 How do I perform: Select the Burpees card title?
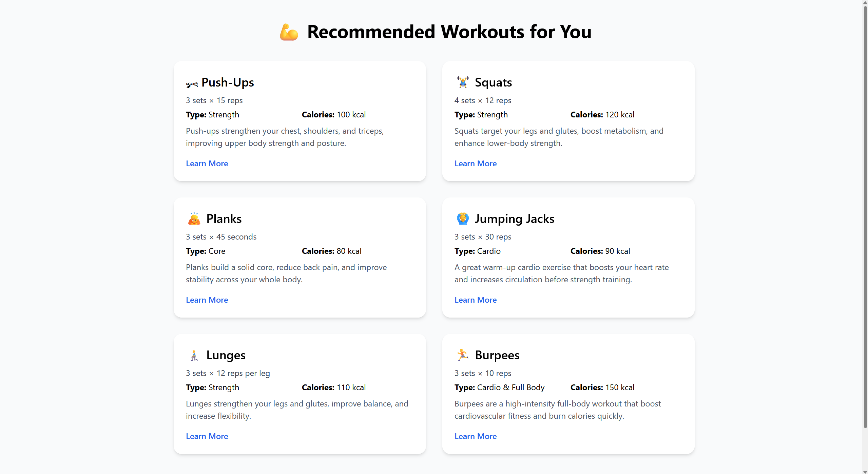(497, 355)
